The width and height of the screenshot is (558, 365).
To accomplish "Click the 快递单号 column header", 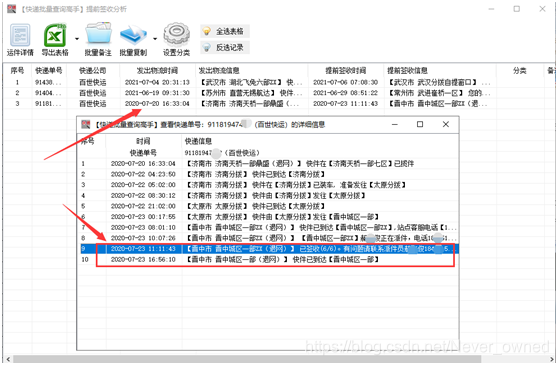I will coord(49,70).
